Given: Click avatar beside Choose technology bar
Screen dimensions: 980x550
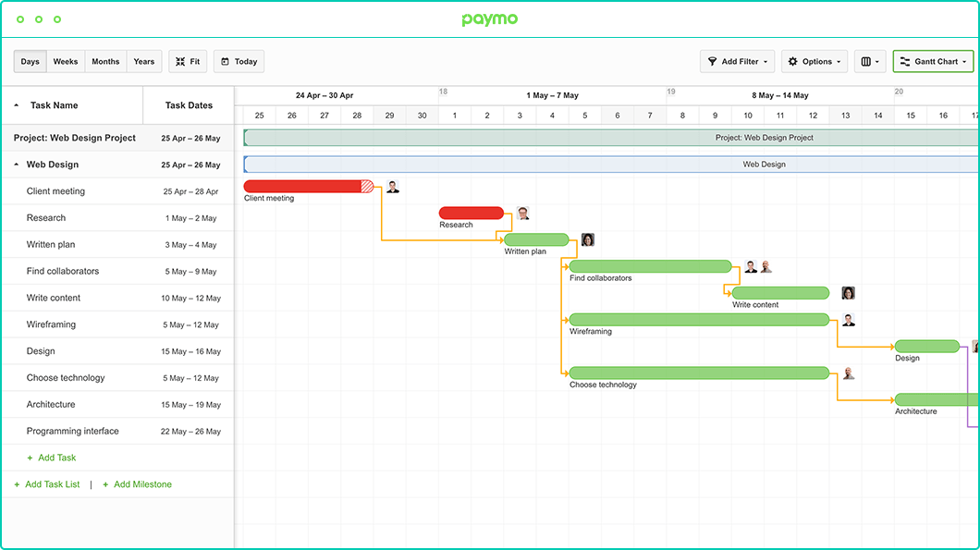Looking at the screenshot, I should click(848, 373).
